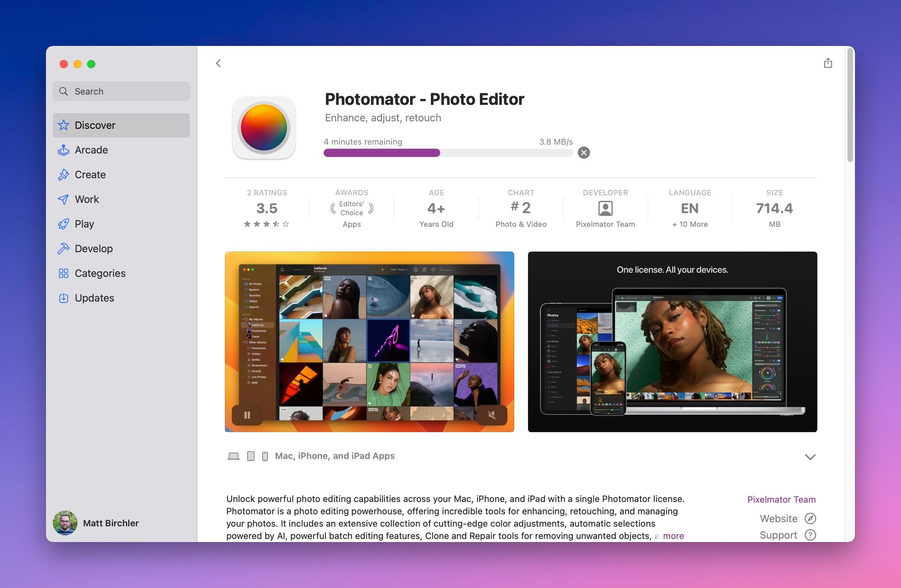Click the Mac laptop device icon
Screen dimensions: 901x588
[x=233, y=456]
